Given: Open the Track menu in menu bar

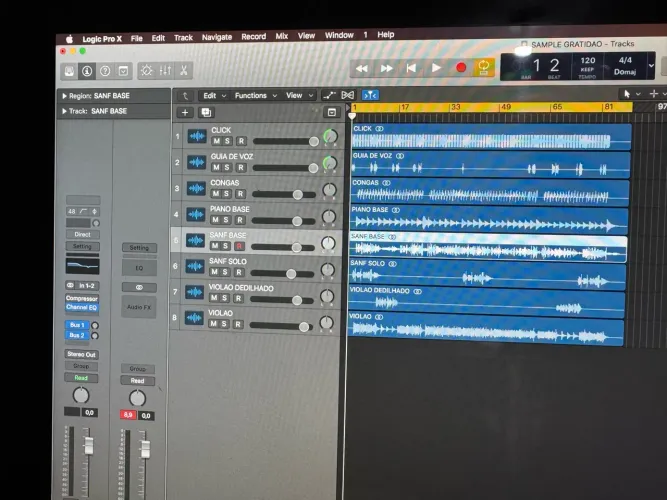Looking at the screenshot, I should coord(183,37).
